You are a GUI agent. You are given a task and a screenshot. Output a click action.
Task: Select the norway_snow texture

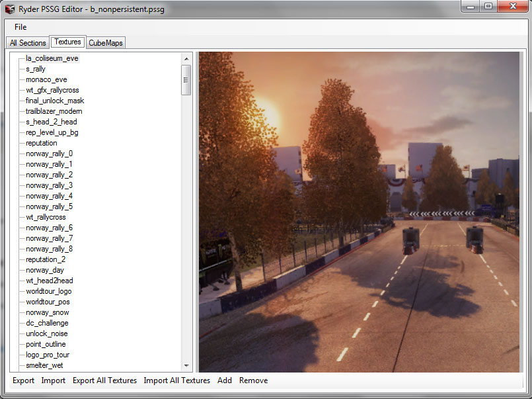point(47,312)
